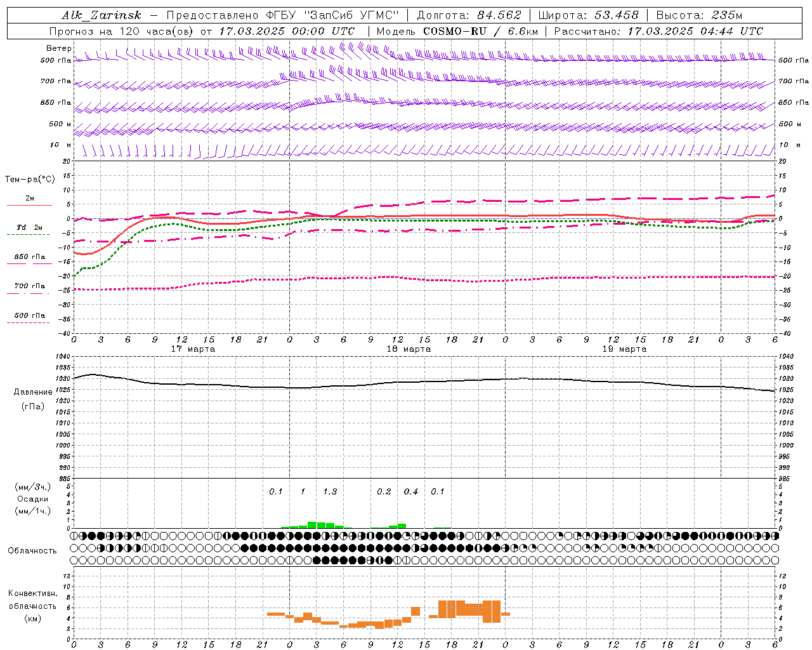The height and width of the screenshot is (650, 812).
Task: Select the '18 марта' date label
Action: click(x=409, y=349)
